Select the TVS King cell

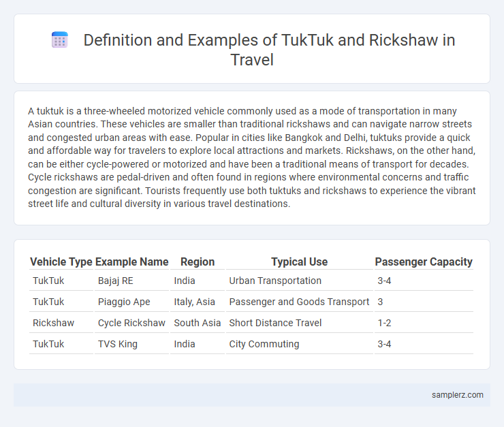coord(131,344)
